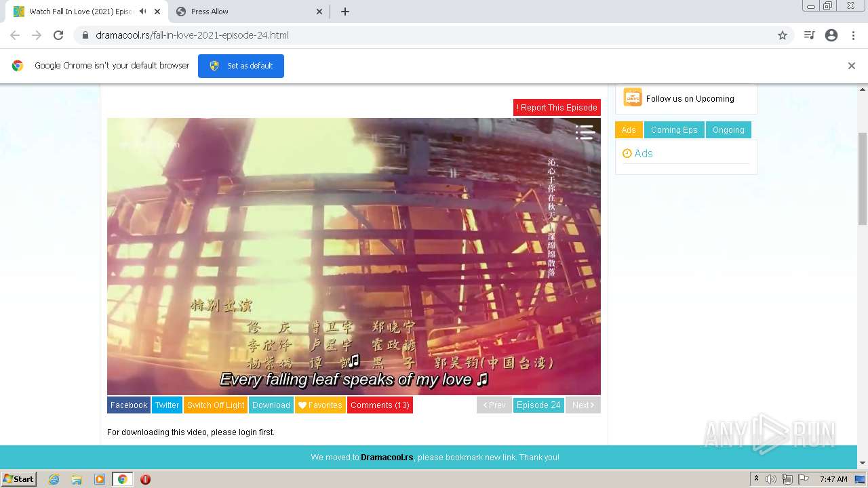Open the Dramacool.rs link in banner
Screen dimensions: 868x488
pyautogui.click(x=387, y=457)
